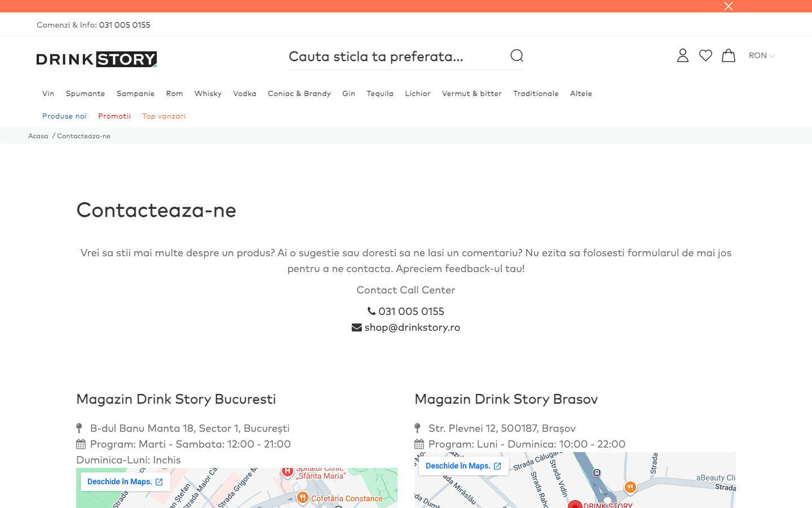This screenshot has width=812, height=508.
Task: Click the bus stop marker on Brasov map
Action: pyautogui.click(x=597, y=473)
